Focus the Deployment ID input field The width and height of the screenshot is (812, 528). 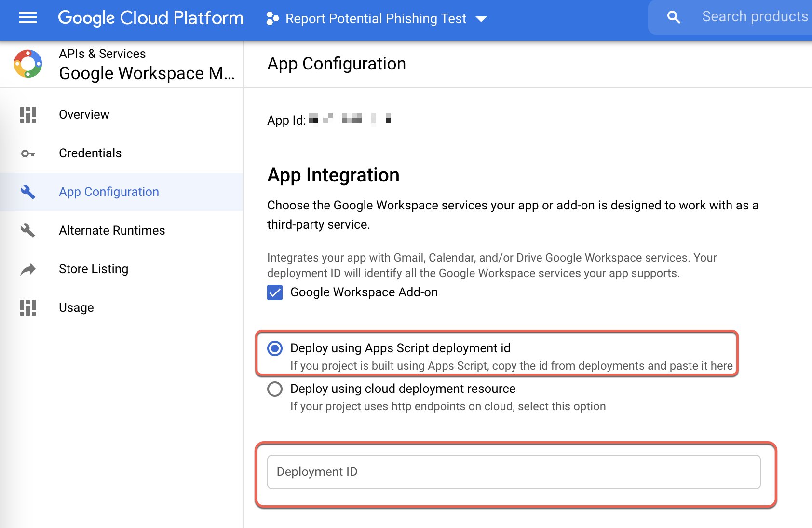click(514, 472)
